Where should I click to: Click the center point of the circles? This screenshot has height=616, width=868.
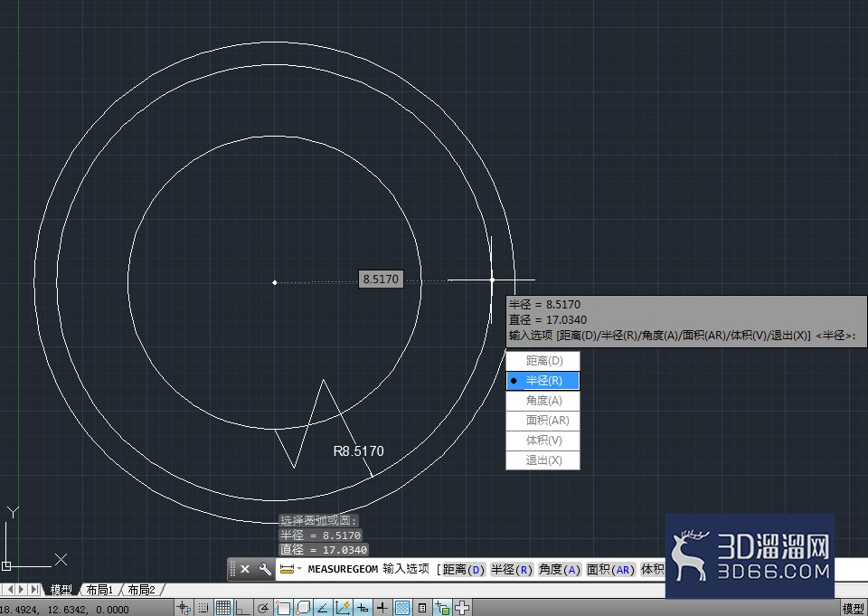[x=275, y=282]
